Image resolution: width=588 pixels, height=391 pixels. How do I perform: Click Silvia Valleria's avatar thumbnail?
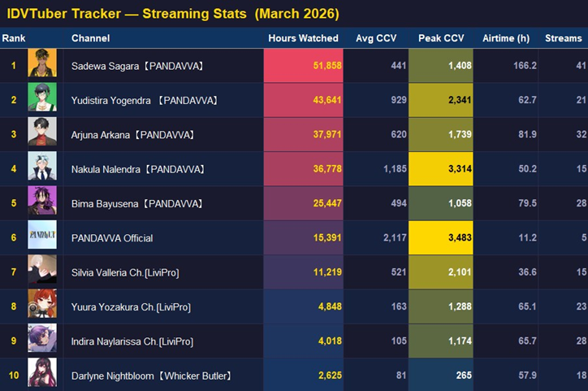coord(42,269)
